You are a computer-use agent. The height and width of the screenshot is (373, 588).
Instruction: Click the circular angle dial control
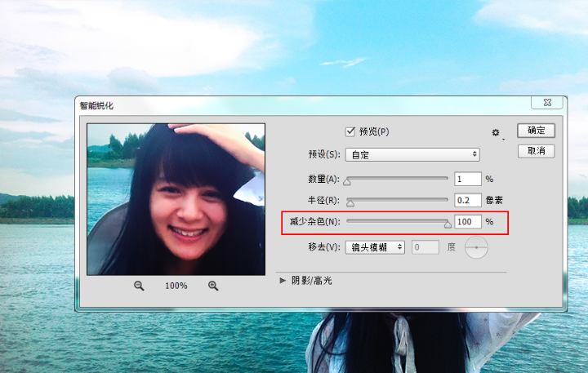point(476,247)
